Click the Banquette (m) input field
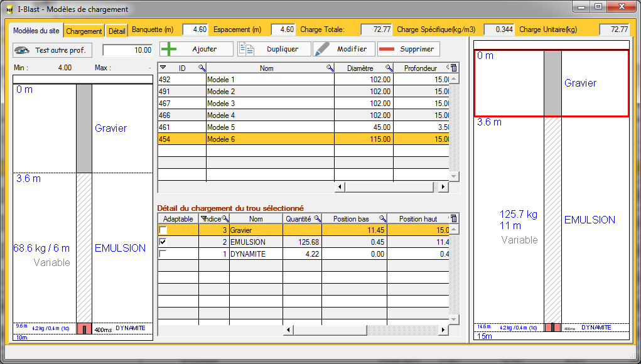Viewport: 641px width, 364px height. (x=195, y=29)
